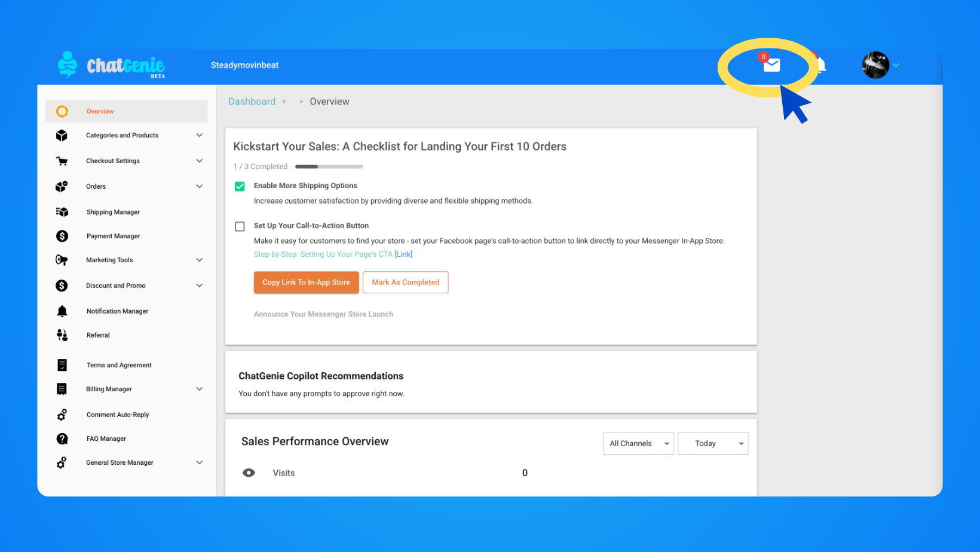The height and width of the screenshot is (552, 980).
Task: Click the Categories and Products box icon
Action: [62, 136]
